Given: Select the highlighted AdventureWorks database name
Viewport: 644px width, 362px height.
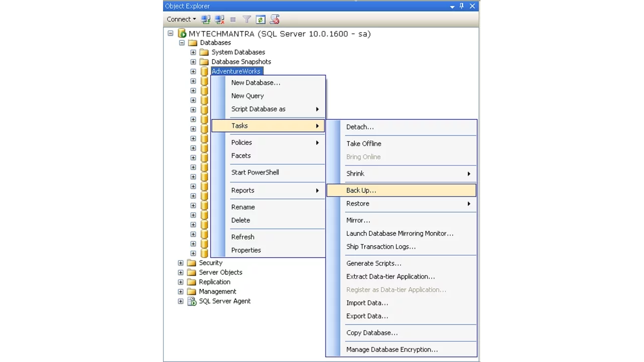Looking at the screenshot, I should click(x=236, y=71).
